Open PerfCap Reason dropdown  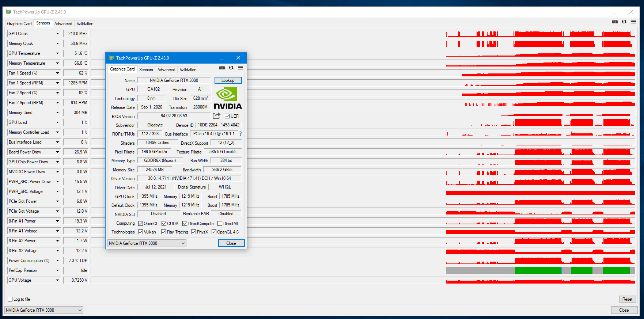click(57, 270)
